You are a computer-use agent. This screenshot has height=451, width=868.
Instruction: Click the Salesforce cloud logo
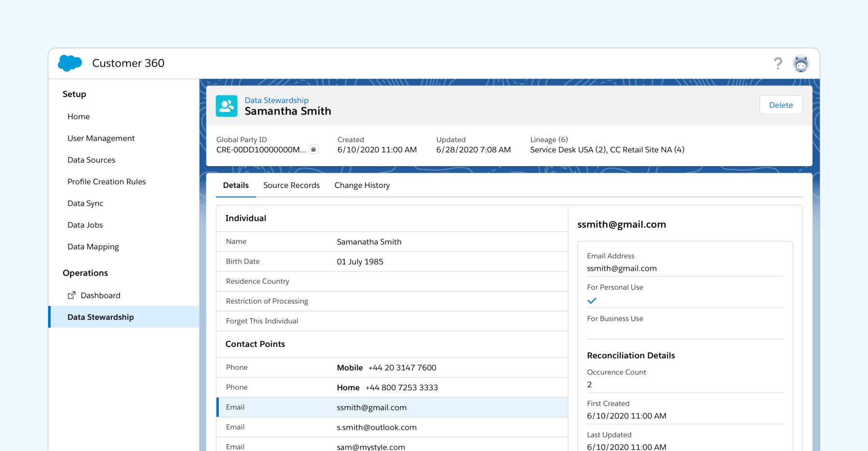69,63
